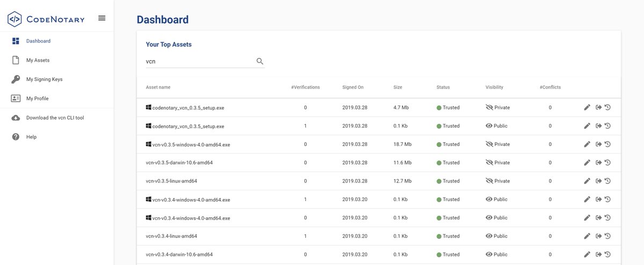Click export arrow for vcn-v0.3.5-windows-4.0-amd64.exe

[x=598, y=144]
